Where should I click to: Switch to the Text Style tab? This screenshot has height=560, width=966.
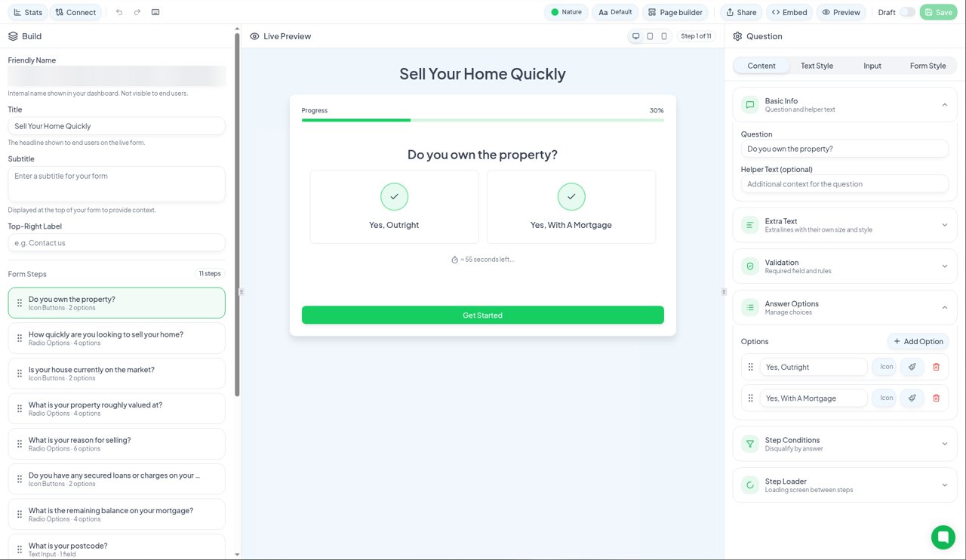(817, 66)
